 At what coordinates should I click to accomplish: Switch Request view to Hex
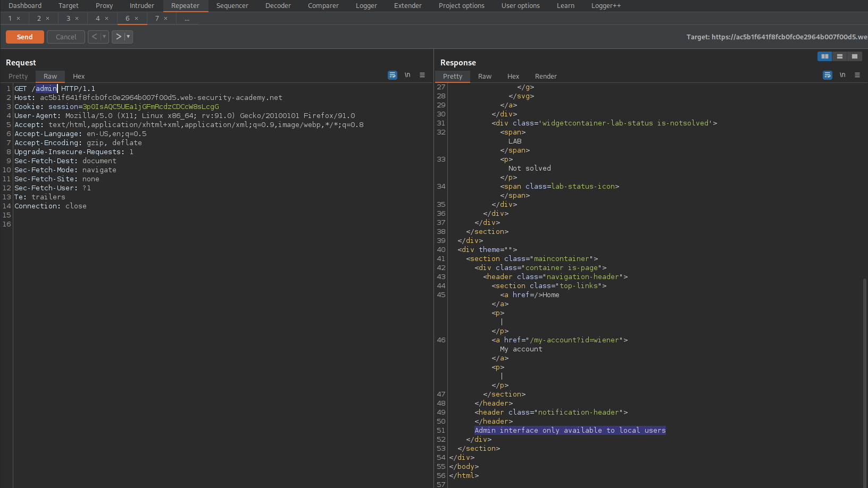coord(79,77)
